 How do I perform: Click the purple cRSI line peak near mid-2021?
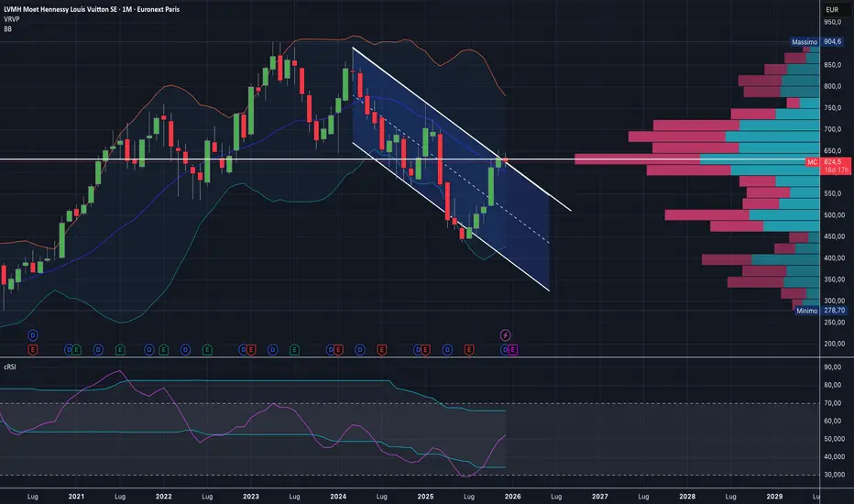click(x=119, y=371)
